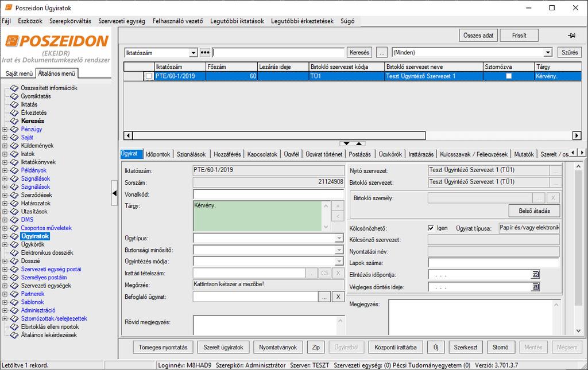Expand the Dosszié tree node
The width and height of the screenshot is (588, 370).
5,261
